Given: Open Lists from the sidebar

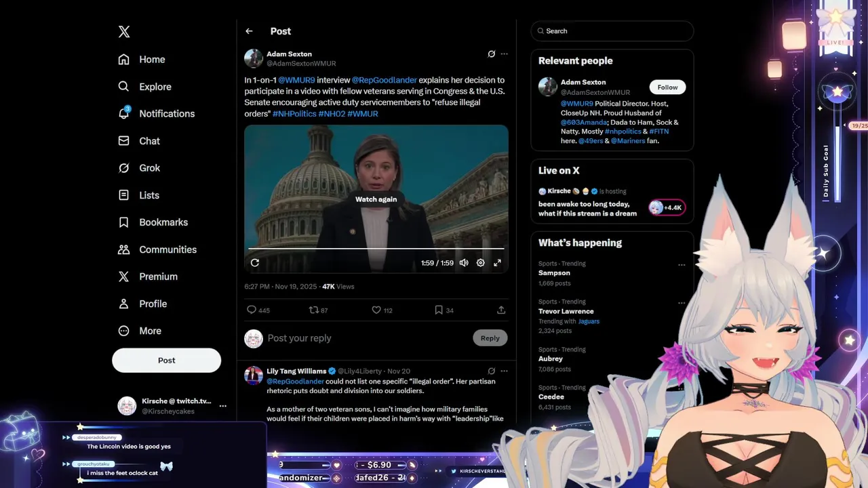Looking at the screenshot, I should click(x=139, y=195).
